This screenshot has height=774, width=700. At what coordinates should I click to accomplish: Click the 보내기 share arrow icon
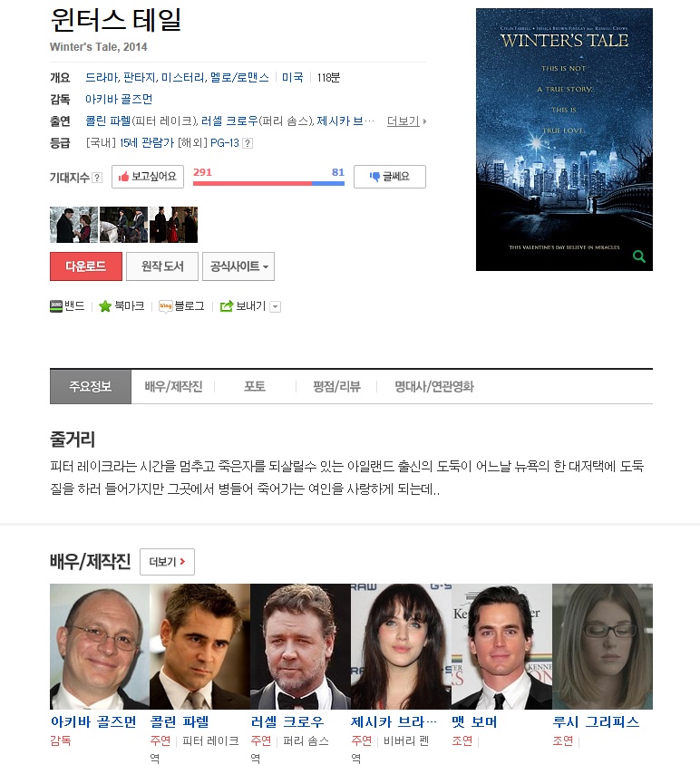tap(227, 306)
